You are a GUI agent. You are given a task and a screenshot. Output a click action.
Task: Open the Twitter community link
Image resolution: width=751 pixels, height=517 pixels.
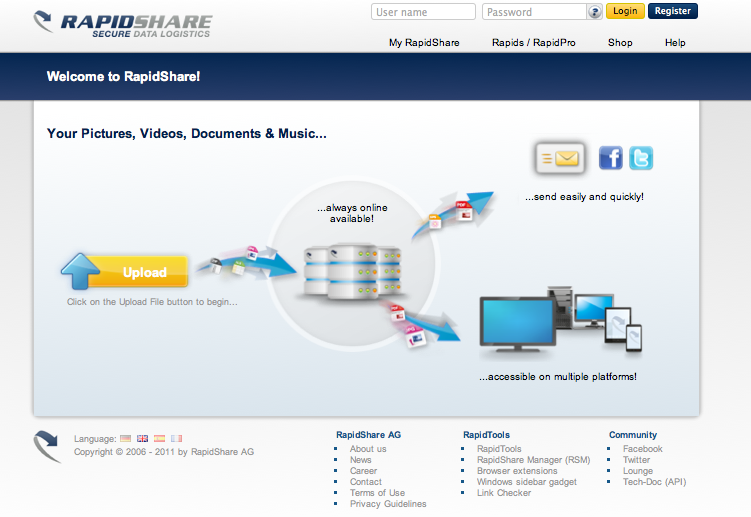tap(637, 460)
